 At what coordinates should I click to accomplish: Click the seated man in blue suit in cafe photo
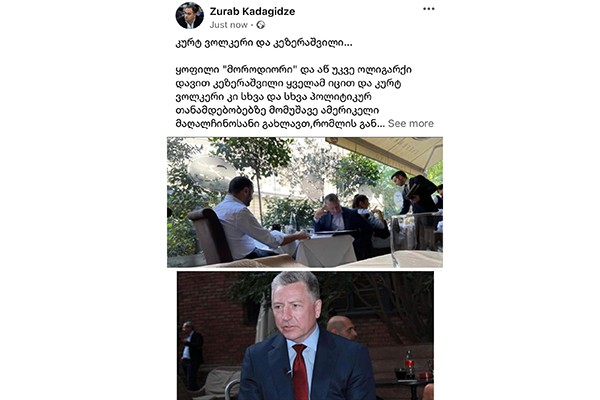pos(341,220)
